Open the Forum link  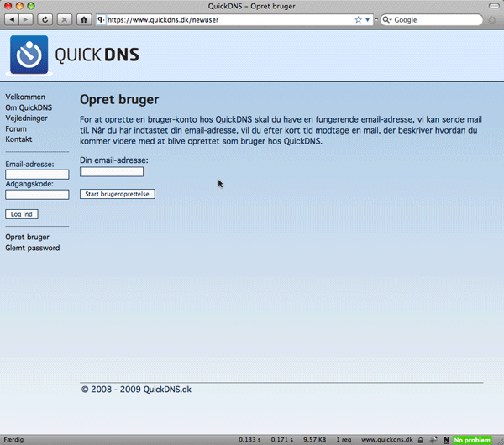click(x=16, y=128)
